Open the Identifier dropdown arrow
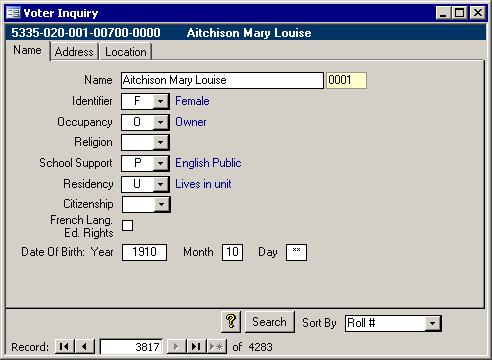Image resolution: width=492 pixels, height=360 pixels. tap(161, 101)
